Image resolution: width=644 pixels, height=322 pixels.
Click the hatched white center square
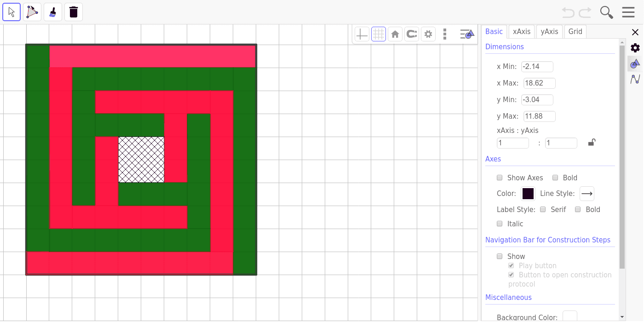tap(141, 160)
